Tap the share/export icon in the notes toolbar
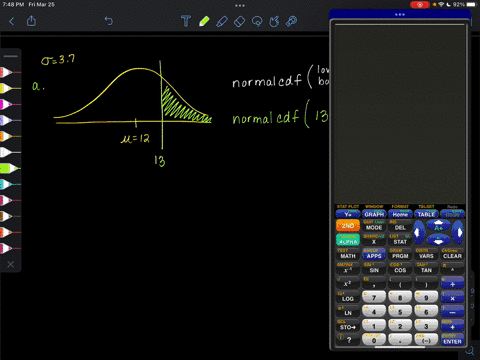 coord(31,21)
